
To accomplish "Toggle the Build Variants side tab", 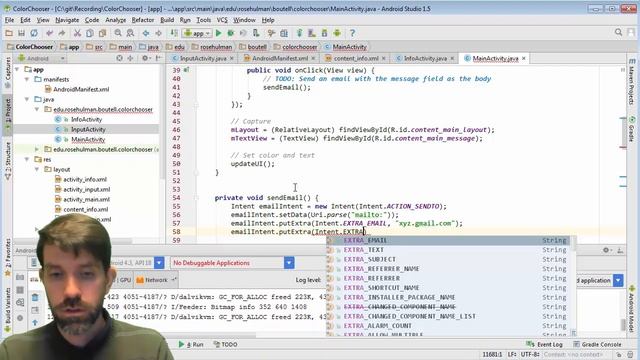I will (x=7, y=309).
